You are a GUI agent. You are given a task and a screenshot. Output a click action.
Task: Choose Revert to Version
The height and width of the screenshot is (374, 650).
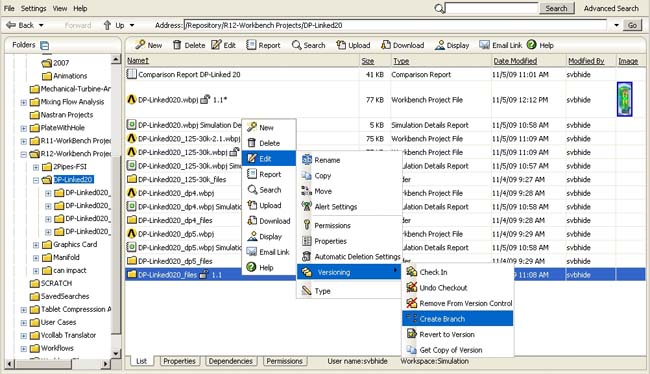pos(458,334)
